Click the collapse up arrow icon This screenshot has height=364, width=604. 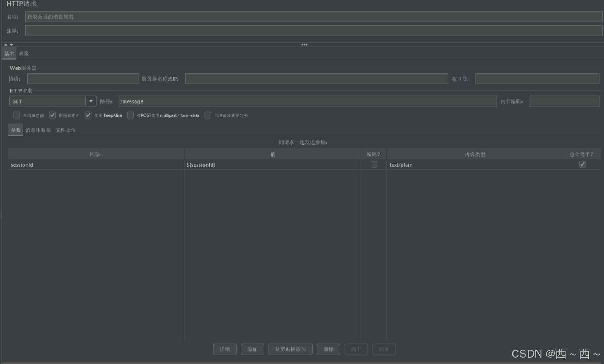point(6,45)
